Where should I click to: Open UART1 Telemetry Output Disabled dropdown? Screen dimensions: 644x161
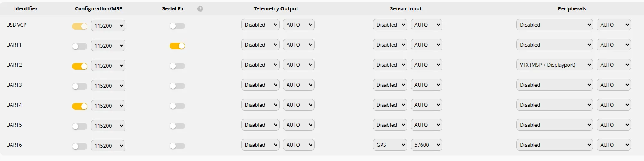coord(260,45)
